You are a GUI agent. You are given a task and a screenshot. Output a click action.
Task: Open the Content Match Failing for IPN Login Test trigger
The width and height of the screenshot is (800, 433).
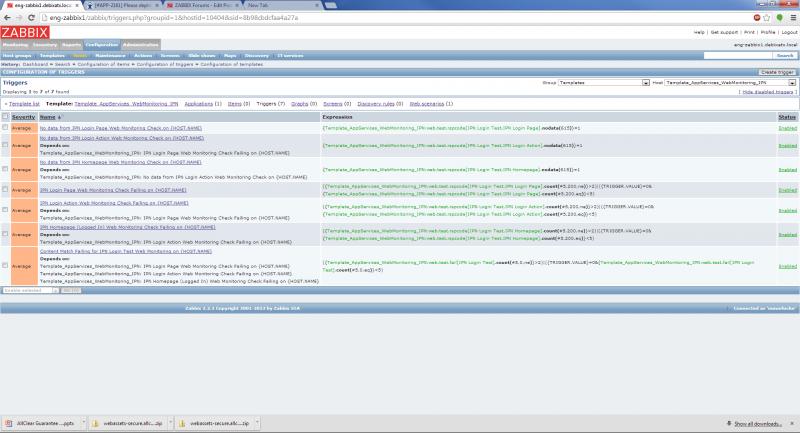tap(126, 251)
